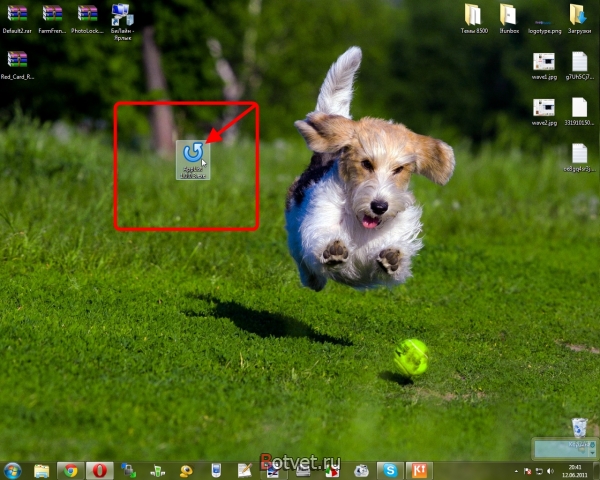
Task: Open Skype from the taskbar
Action: pos(391,470)
